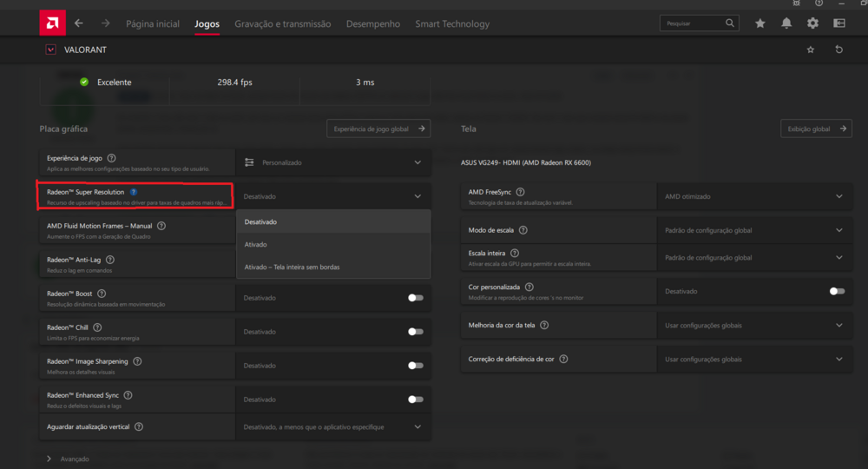Image resolution: width=868 pixels, height=469 pixels.
Task: Click the Pesquisar search field
Action: [692, 23]
